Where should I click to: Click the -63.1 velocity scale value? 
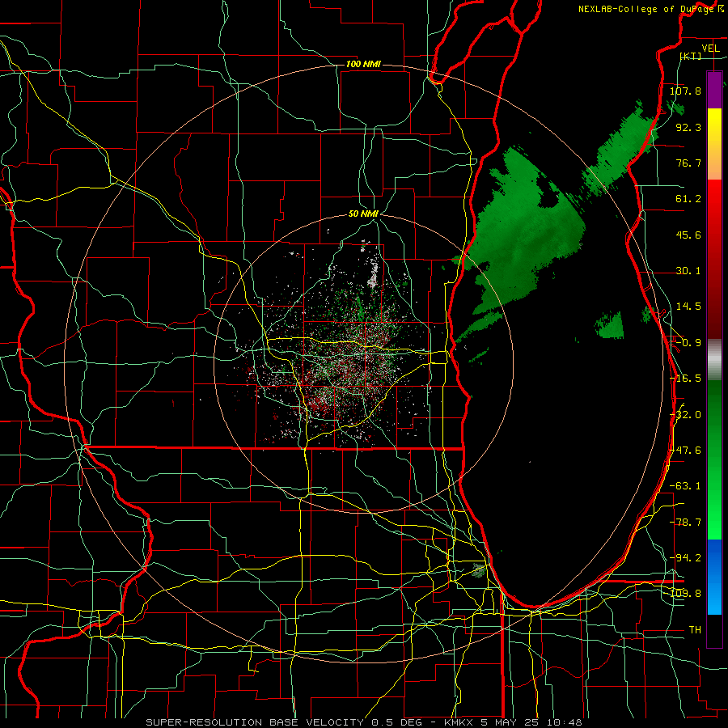coord(685,486)
